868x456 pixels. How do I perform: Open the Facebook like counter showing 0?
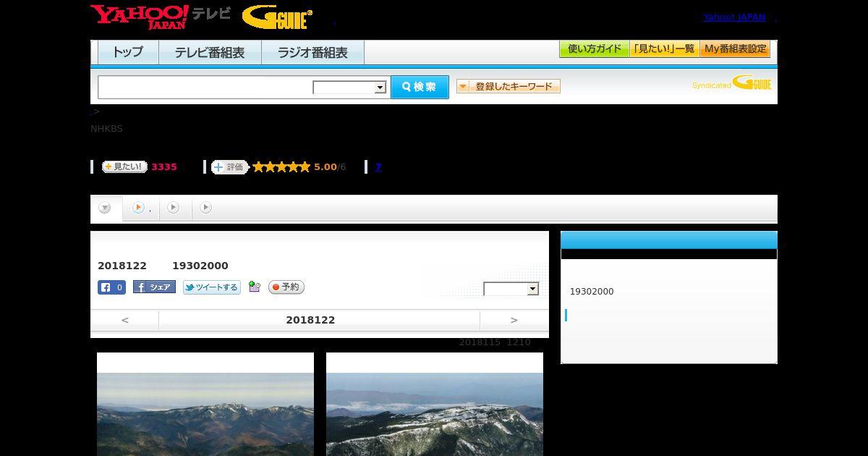pyautogui.click(x=112, y=287)
